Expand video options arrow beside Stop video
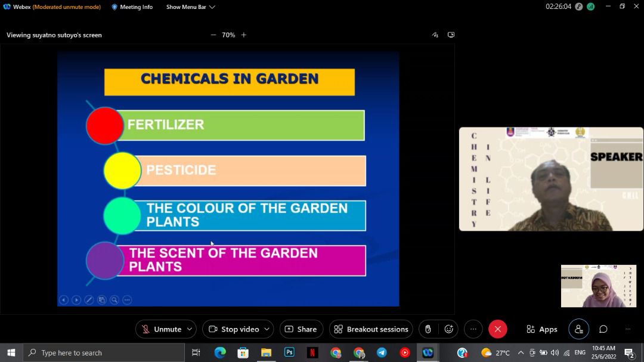The height and width of the screenshot is (362, 644). 267,329
